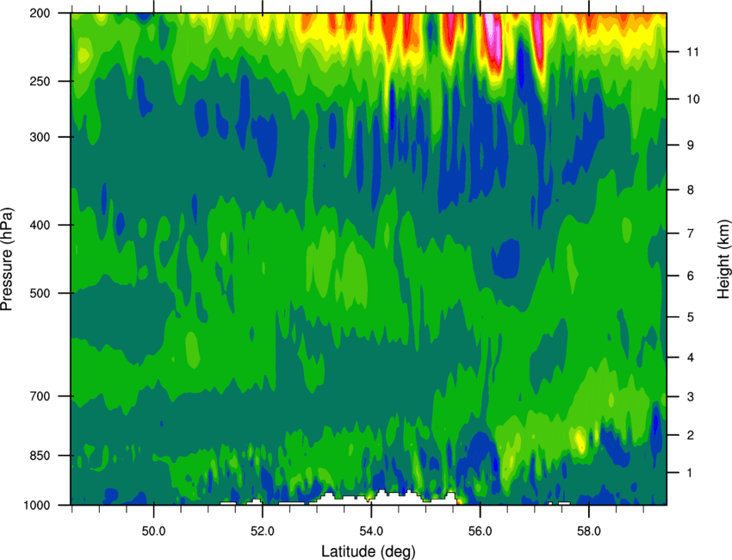
Task: Click the 700 pressure tick label
Action: (x=40, y=396)
